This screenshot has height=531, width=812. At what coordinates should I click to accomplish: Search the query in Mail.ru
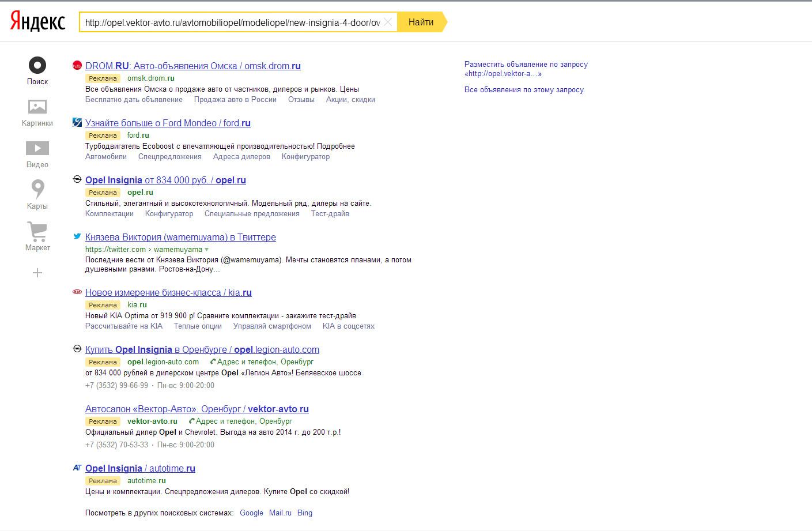click(x=280, y=513)
